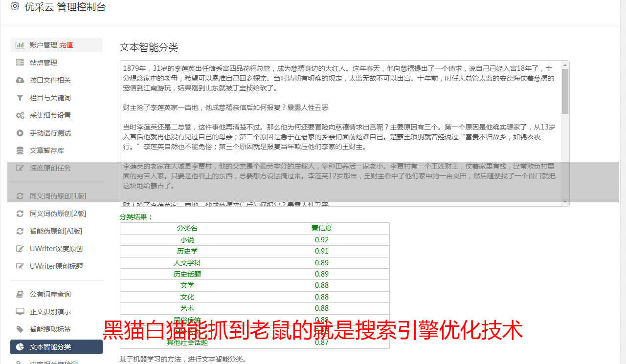Screen dimensions: 626x364
Task: Open 智能伪原创[AI版] tool
Action: pos(56,231)
